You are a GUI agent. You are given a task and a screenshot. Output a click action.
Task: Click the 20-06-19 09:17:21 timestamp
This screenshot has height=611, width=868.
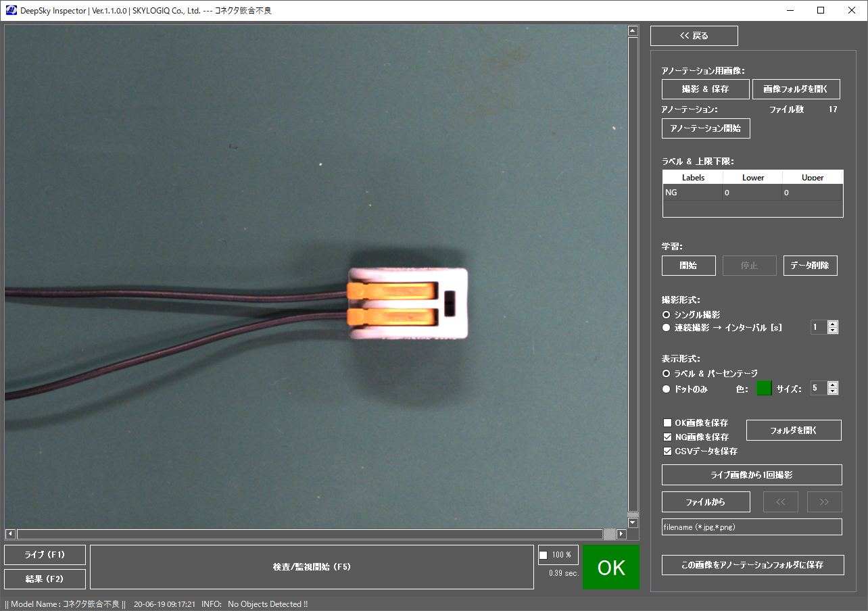click(x=165, y=604)
